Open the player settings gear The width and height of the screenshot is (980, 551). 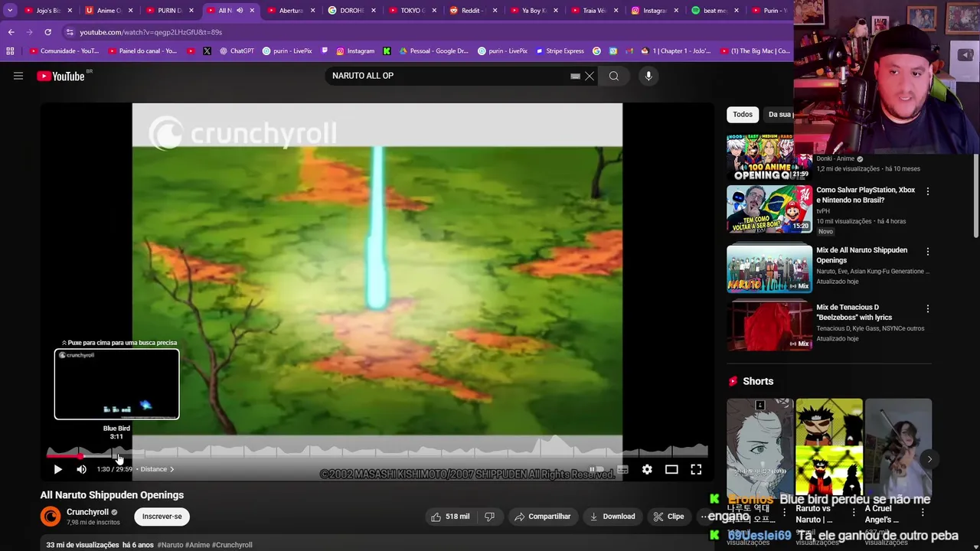click(x=647, y=469)
